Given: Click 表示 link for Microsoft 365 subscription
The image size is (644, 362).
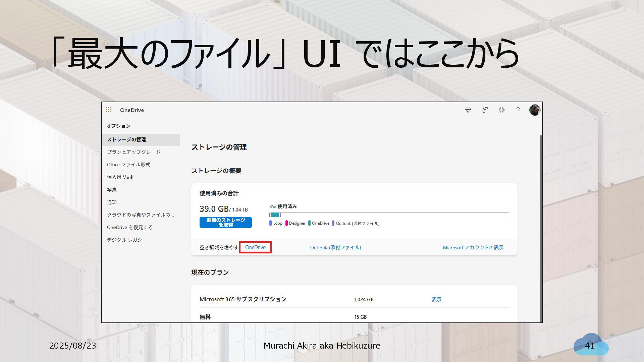Looking at the screenshot, I should click(436, 300).
